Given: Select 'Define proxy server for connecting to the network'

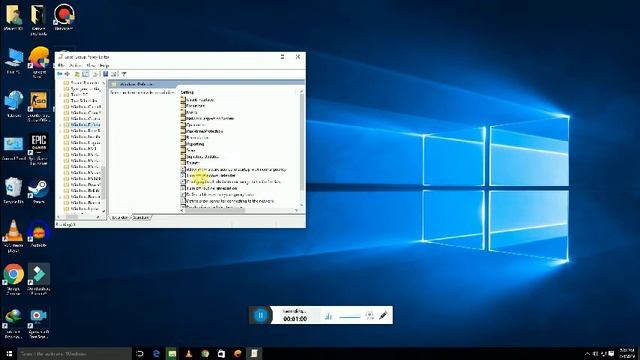Looking at the screenshot, I should point(228,201).
